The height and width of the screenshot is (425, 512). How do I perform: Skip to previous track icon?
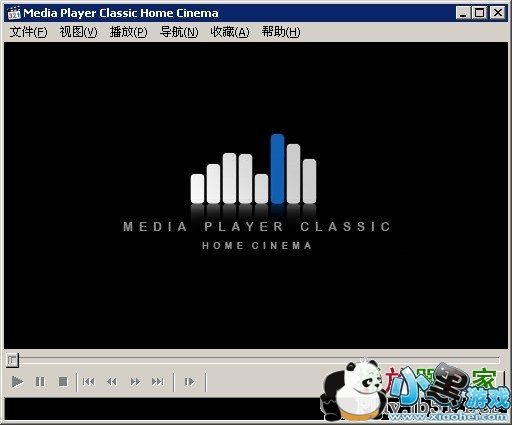point(89,381)
